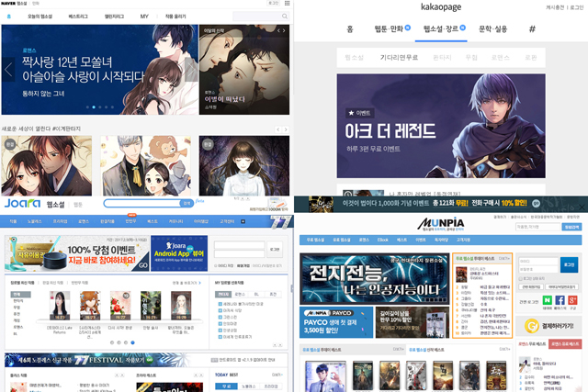The image size is (588, 392).
Task: Select kakaopage 기다리면무료 sub-tab
Action: (399, 57)
